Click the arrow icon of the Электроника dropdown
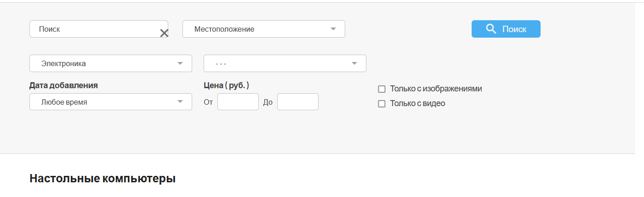The image size is (644, 197). click(180, 63)
